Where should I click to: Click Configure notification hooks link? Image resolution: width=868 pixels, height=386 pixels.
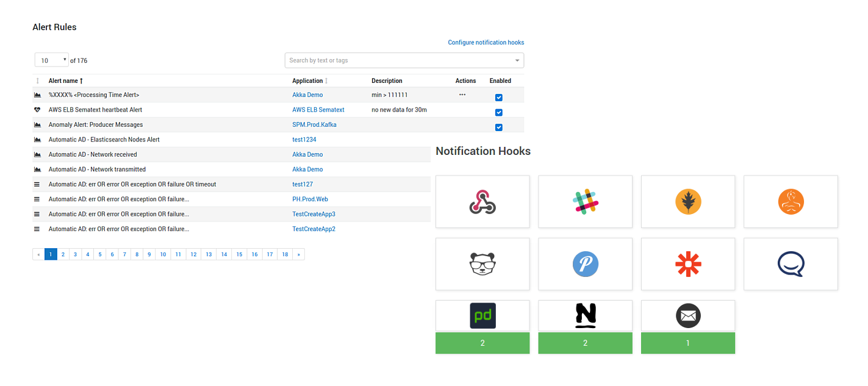pos(486,43)
